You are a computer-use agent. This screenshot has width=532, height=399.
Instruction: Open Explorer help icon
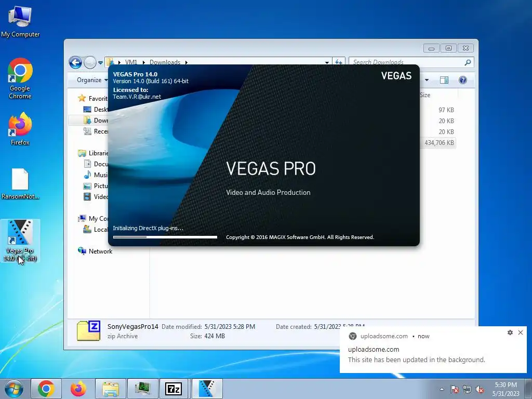tap(463, 80)
